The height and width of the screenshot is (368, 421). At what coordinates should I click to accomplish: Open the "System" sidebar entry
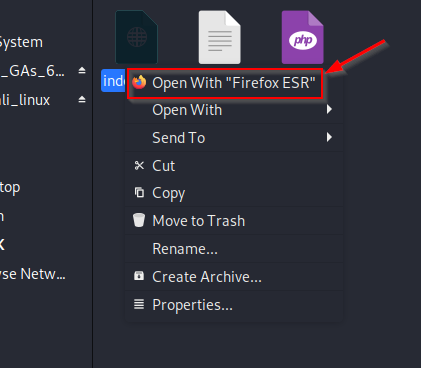21,42
